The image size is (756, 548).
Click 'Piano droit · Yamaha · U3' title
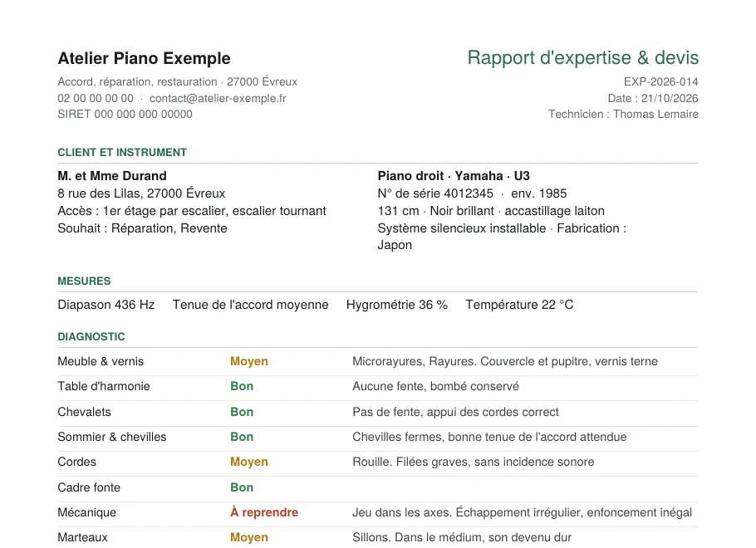(x=454, y=176)
